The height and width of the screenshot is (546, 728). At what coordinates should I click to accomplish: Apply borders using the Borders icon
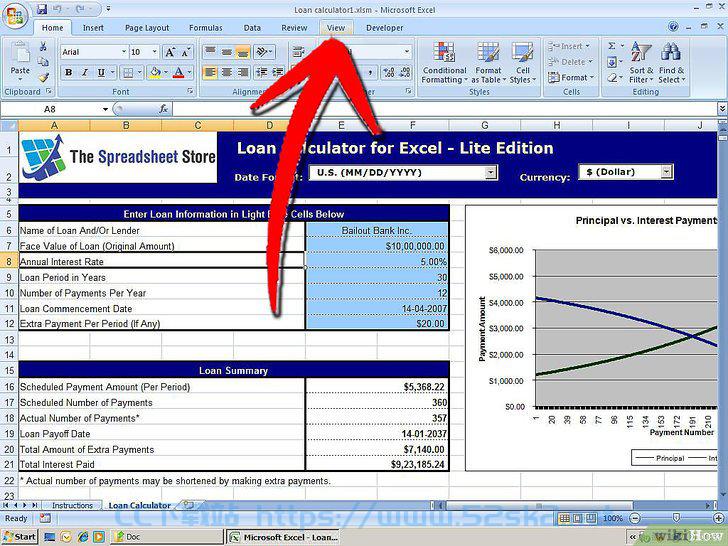pyautogui.click(x=128, y=72)
